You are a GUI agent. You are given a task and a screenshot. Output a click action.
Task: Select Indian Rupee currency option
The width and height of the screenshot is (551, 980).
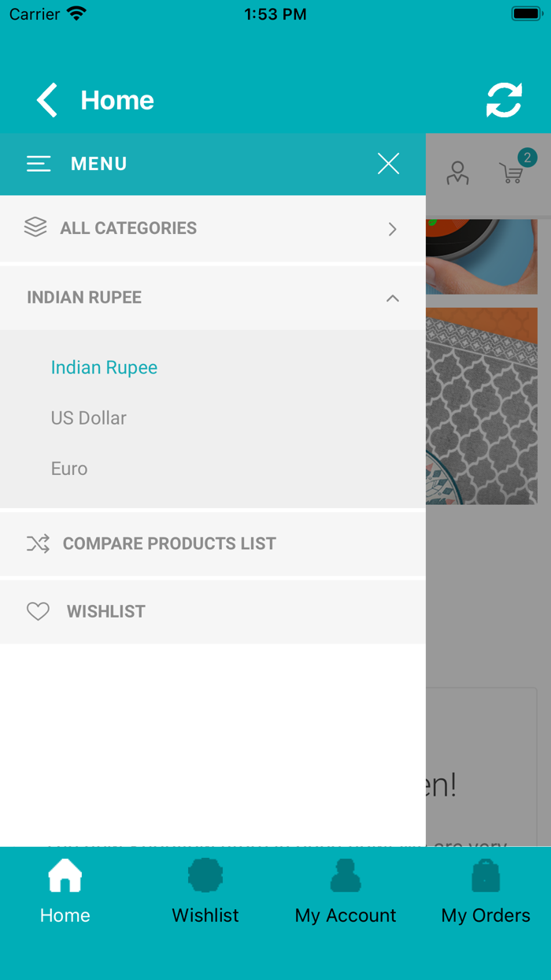104,368
